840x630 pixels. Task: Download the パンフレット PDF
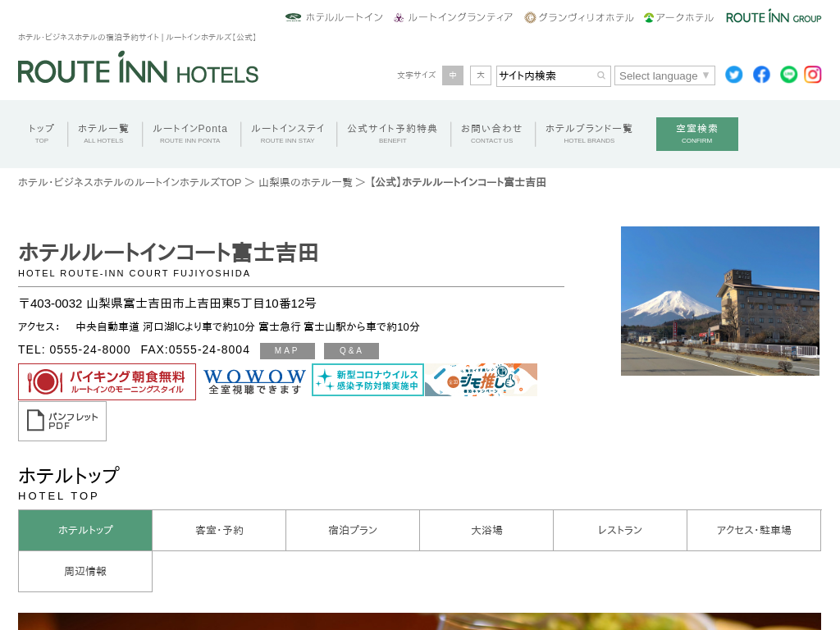pyautogui.click(x=62, y=422)
